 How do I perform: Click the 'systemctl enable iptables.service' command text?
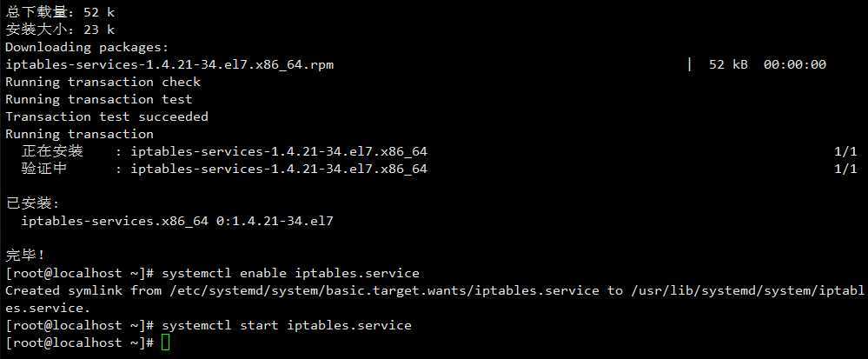pyautogui.click(x=290, y=273)
